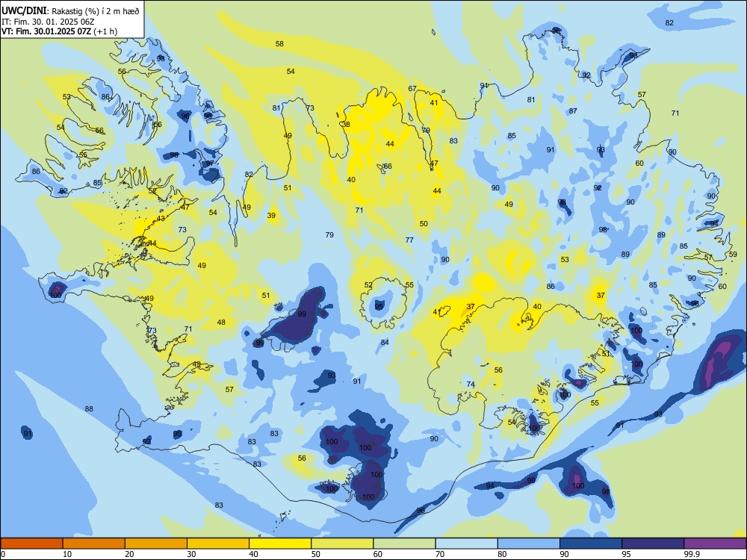Select the '77' humidity value on map
747x560 pixels.
pos(409,240)
